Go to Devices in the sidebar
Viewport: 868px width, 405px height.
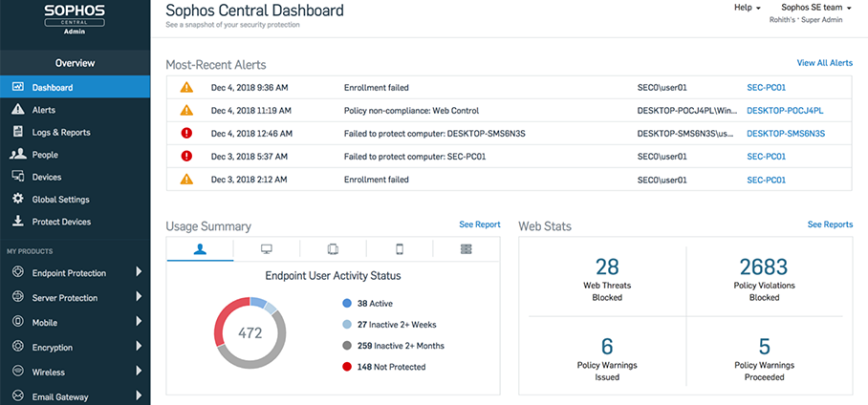[46, 177]
